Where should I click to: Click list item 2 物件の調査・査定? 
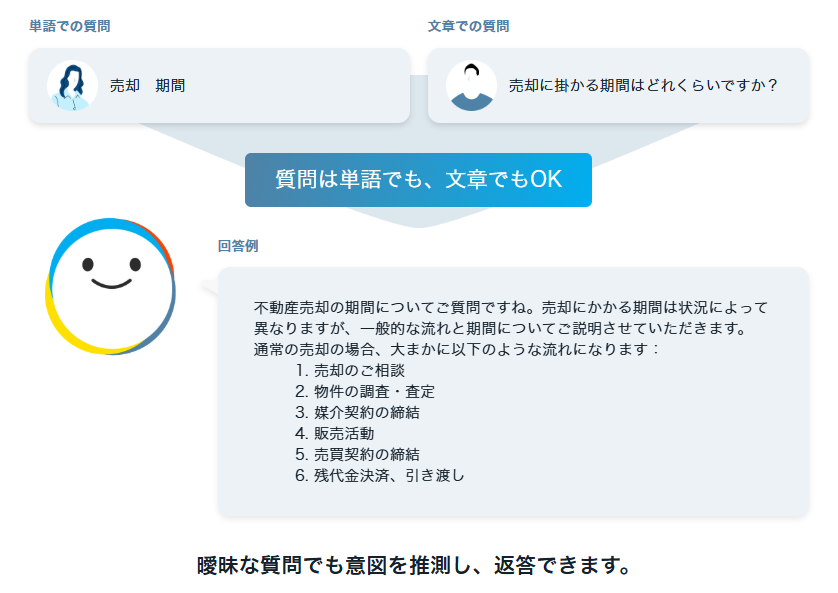(x=365, y=392)
